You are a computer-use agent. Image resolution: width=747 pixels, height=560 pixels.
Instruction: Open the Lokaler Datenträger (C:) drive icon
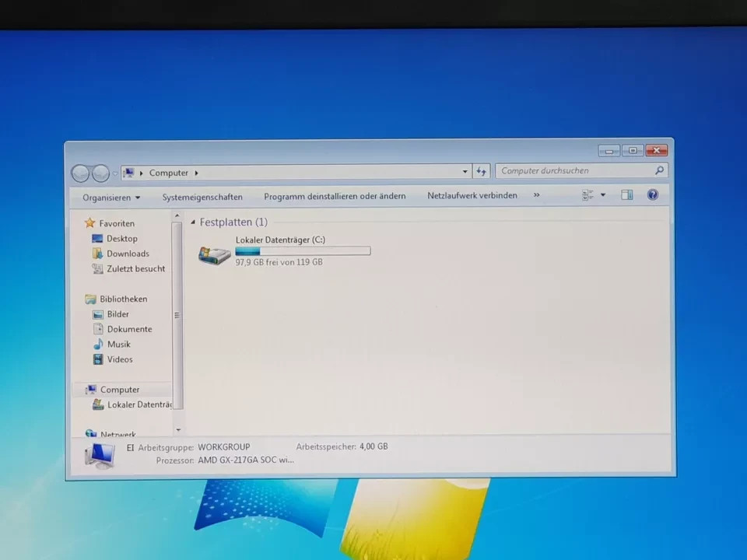[214, 254]
